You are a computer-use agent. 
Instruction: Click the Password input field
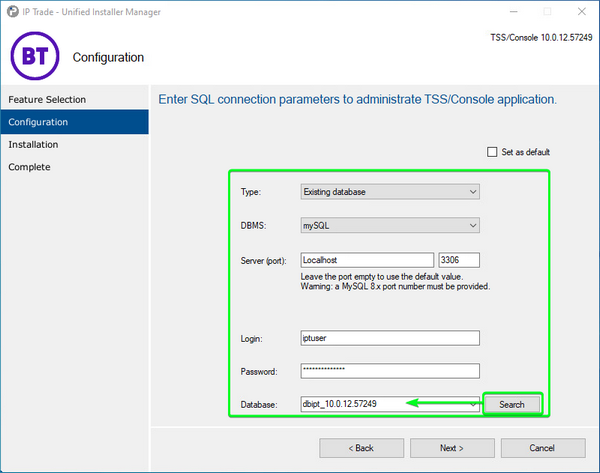click(x=390, y=371)
